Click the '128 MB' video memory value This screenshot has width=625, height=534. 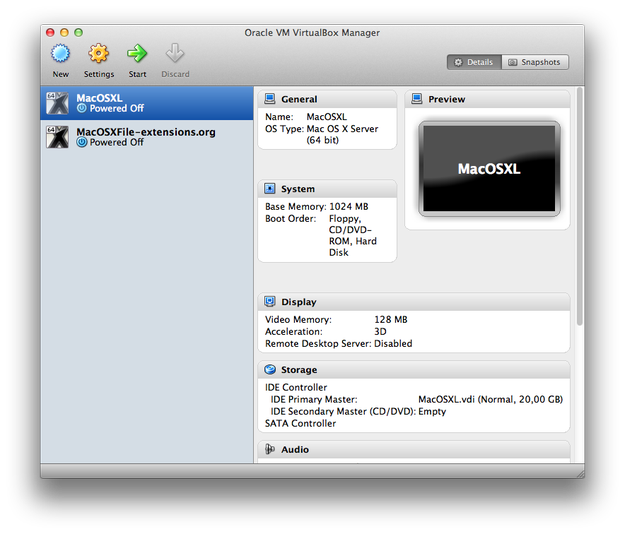(391, 320)
